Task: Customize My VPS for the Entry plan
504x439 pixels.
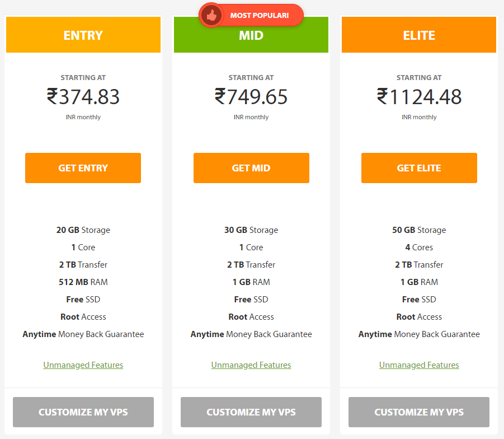Action: [x=83, y=412]
